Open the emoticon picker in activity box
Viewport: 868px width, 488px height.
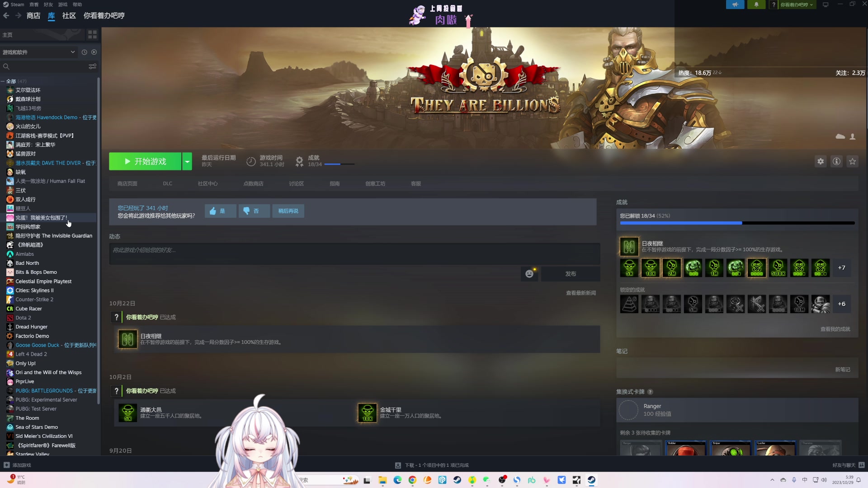(529, 274)
